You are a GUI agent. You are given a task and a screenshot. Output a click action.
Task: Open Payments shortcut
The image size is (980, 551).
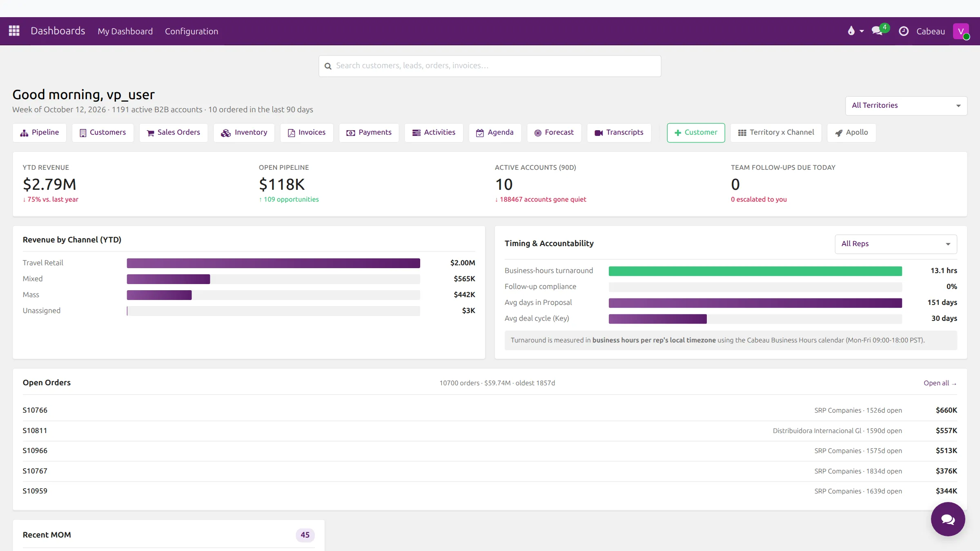click(369, 133)
